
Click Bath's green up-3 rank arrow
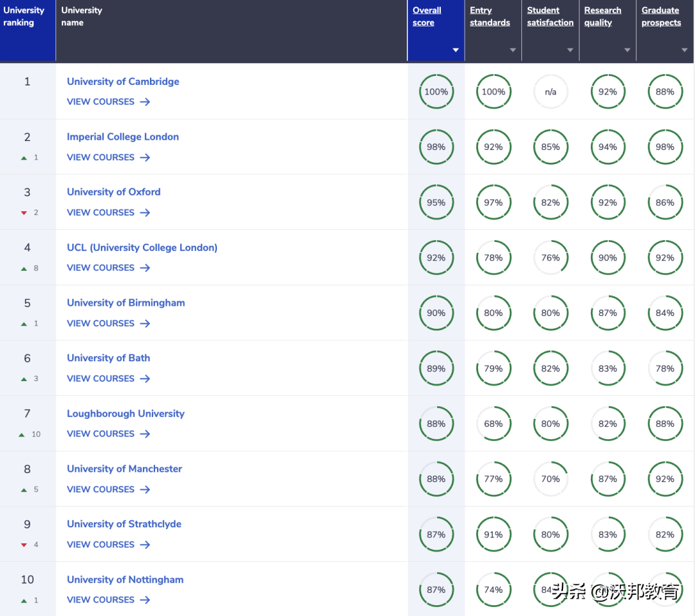tap(24, 379)
